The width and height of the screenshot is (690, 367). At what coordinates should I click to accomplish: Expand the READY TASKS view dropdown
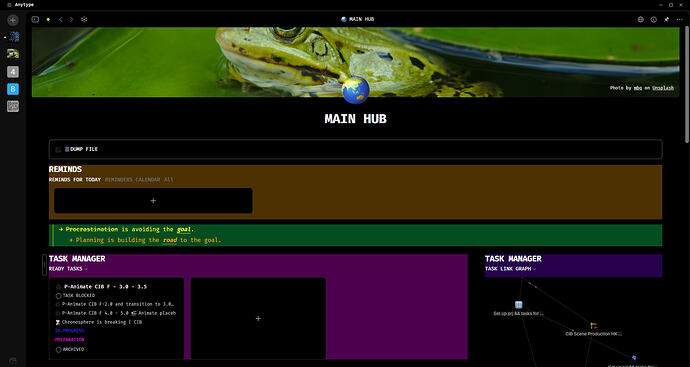86,269
